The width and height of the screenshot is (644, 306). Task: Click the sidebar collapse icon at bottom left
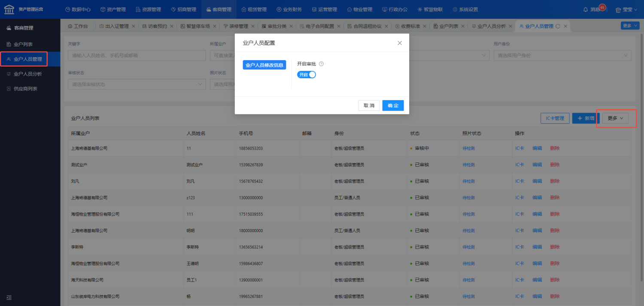click(x=9, y=297)
